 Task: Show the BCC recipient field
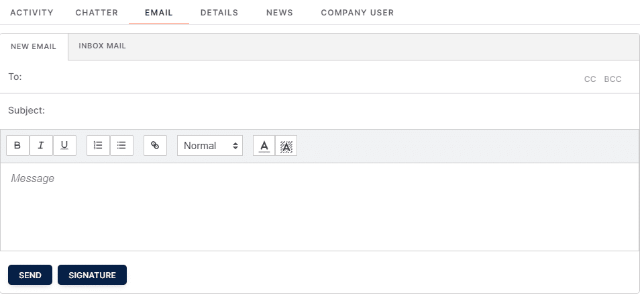pyautogui.click(x=612, y=79)
